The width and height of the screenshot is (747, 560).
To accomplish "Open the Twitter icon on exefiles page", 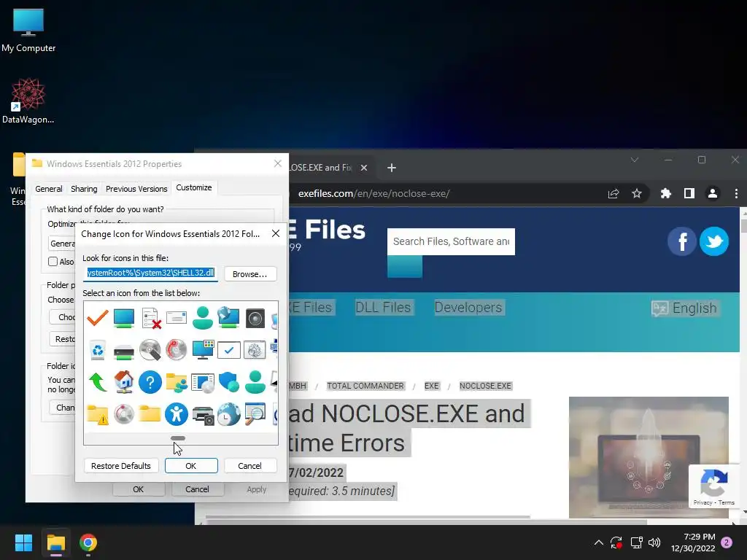I will point(713,241).
